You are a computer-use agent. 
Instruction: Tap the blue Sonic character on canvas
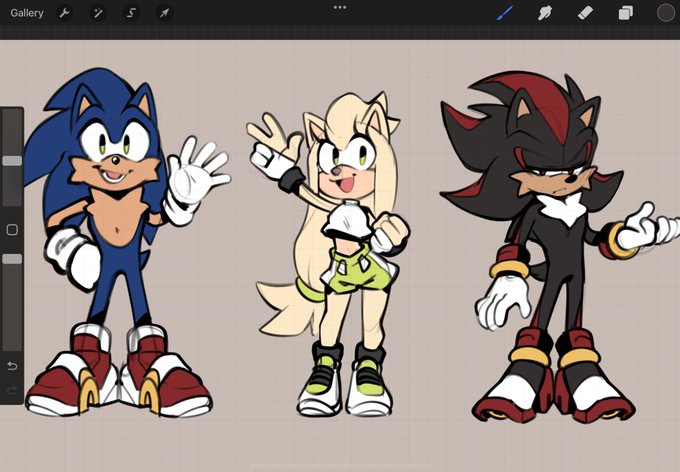[119, 242]
